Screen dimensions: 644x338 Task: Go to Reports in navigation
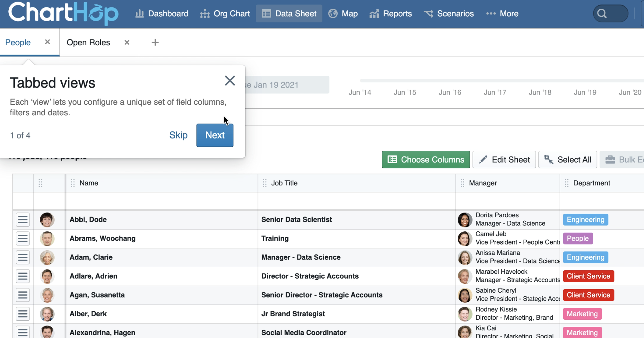(391, 13)
